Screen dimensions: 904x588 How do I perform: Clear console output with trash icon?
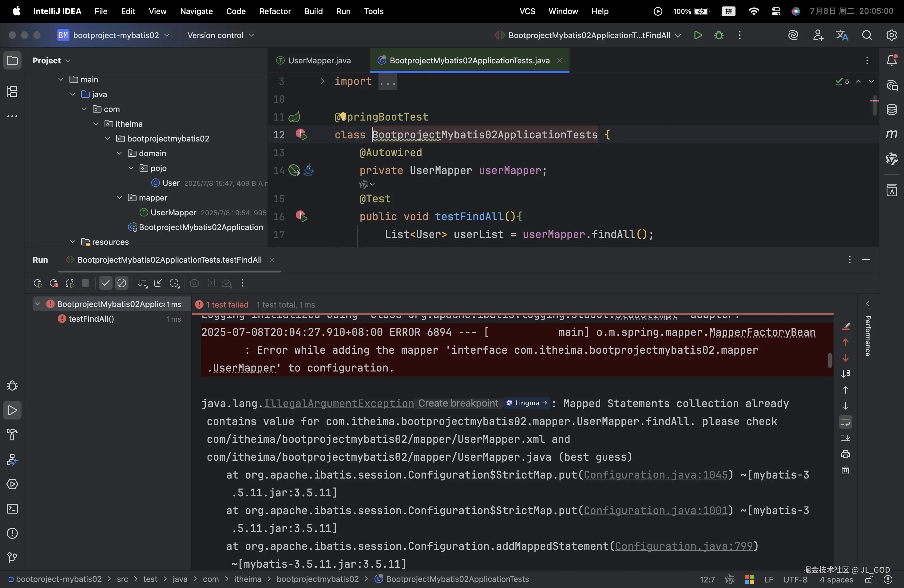846,470
